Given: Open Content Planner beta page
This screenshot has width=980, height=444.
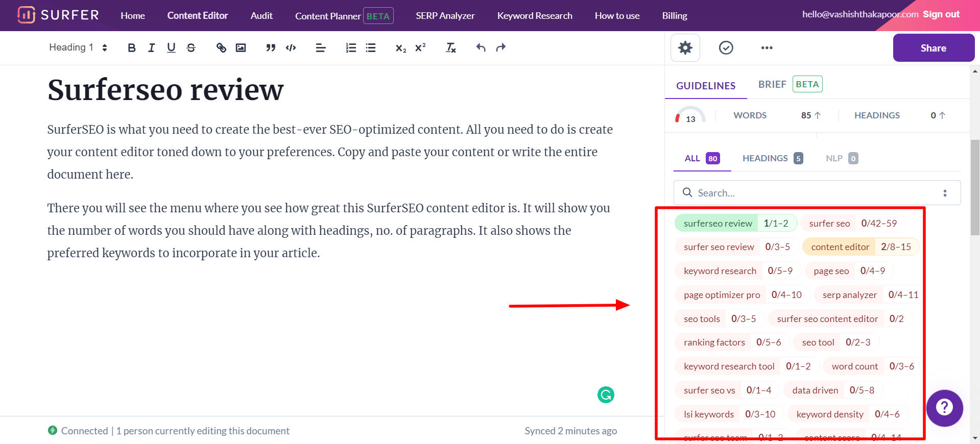Looking at the screenshot, I should click(344, 16).
